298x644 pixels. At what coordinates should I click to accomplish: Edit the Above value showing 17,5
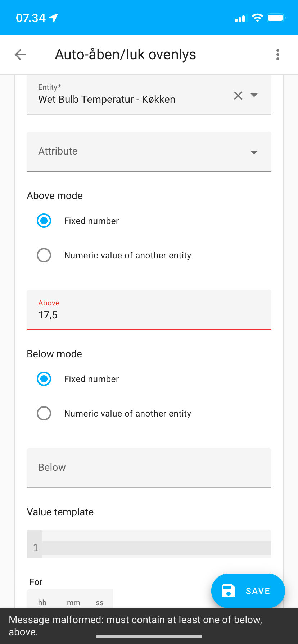click(x=144, y=315)
